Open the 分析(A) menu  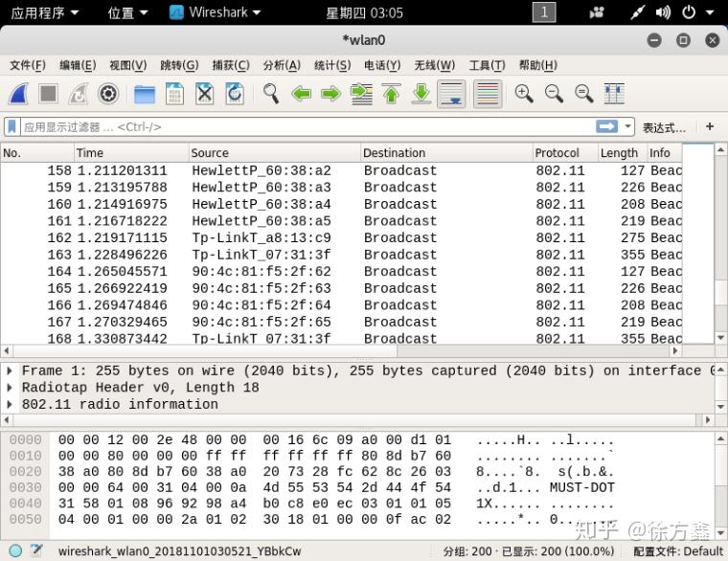click(282, 65)
